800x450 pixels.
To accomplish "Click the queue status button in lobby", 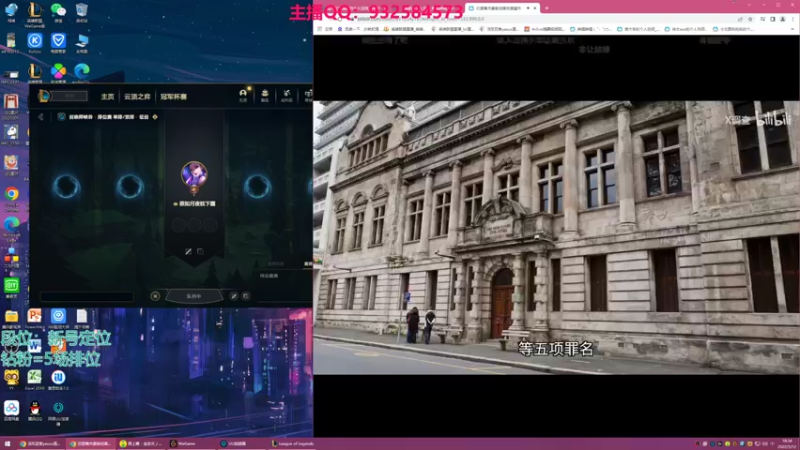I will coord(194,296).
